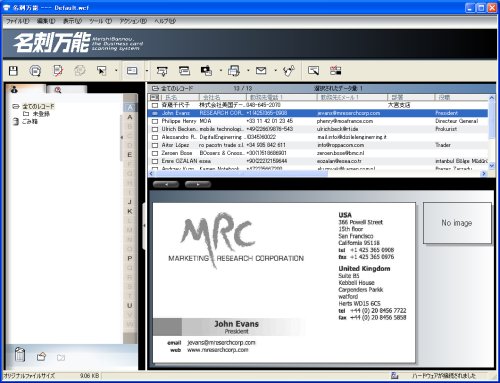The height and width of the screenshot is (383, 500).
Task: Click phenry@moafrance.com email cell
Action: click(x=345, y=121)
